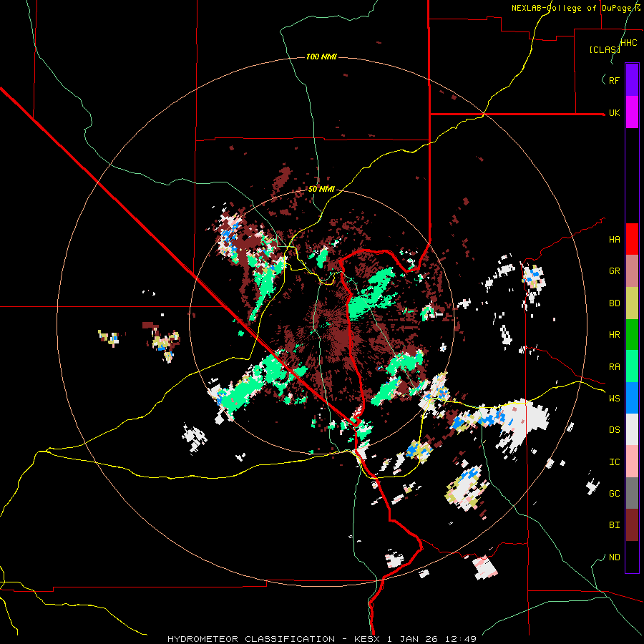The height and width of the screenshot is (644, 644).
Task: Click the RA bright green legend swatch
Action: pyautogui.click(x=632, y=366)
